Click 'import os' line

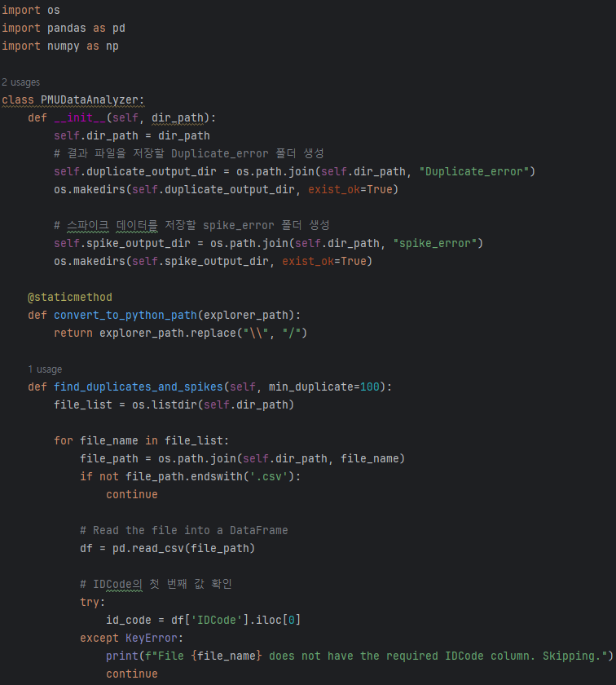(31, 11)
